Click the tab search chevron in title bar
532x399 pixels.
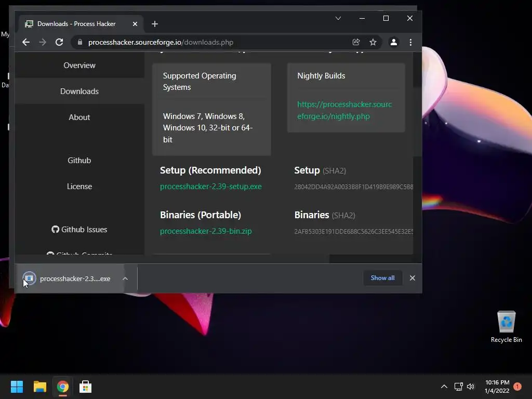click(338, 18)
